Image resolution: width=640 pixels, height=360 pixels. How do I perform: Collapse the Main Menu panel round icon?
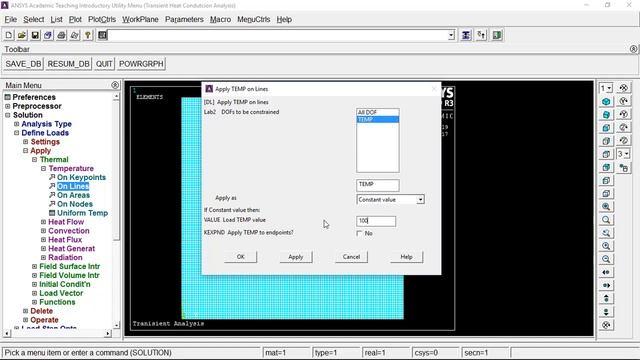tap(115, 85)
